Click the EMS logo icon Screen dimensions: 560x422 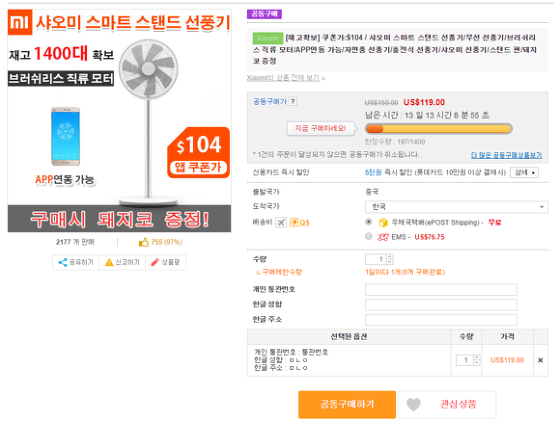(383, 237)
